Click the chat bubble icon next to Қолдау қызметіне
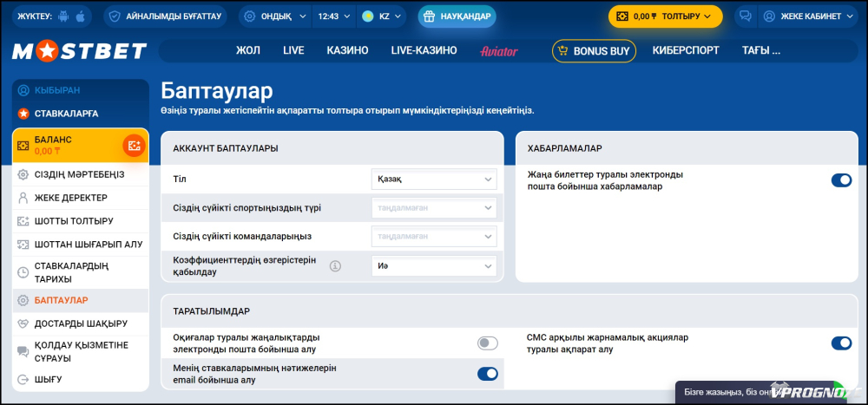 coord(23,351)
